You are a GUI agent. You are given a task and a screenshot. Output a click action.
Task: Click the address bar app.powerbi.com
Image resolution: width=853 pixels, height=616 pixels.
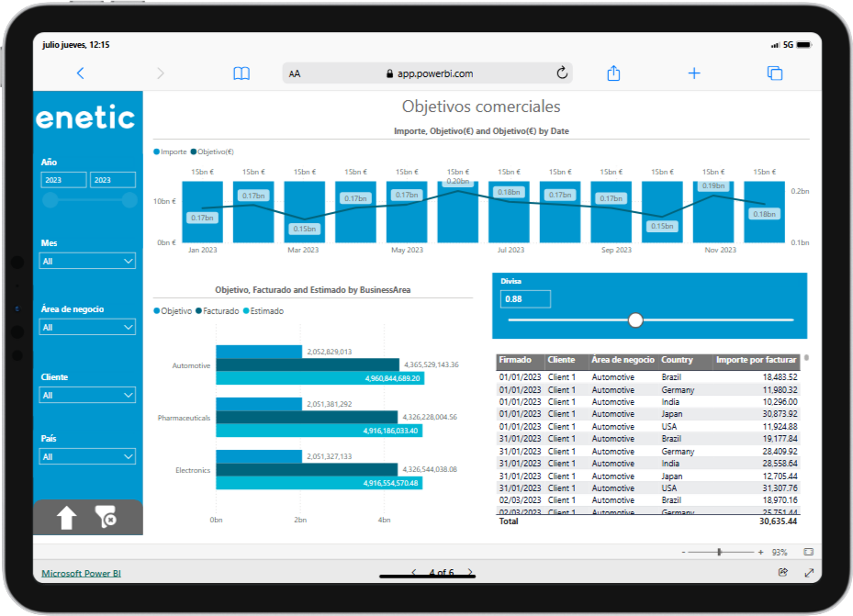[428, 73]
